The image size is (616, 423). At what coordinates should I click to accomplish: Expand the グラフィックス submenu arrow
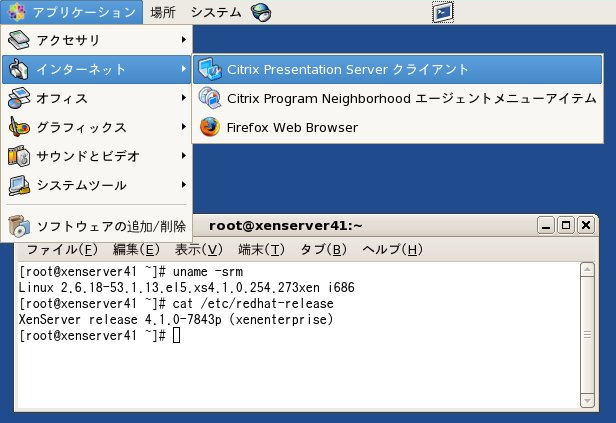183,127
